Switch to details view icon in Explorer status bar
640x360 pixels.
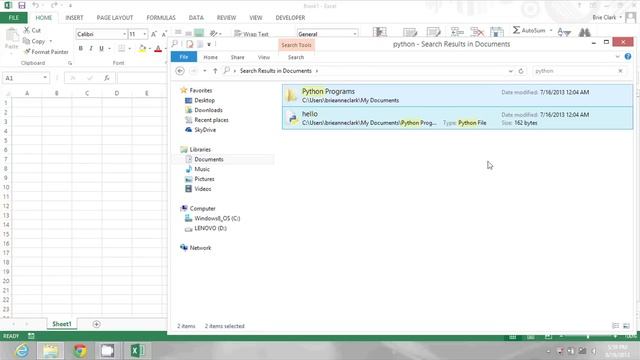tap(616, 326)
